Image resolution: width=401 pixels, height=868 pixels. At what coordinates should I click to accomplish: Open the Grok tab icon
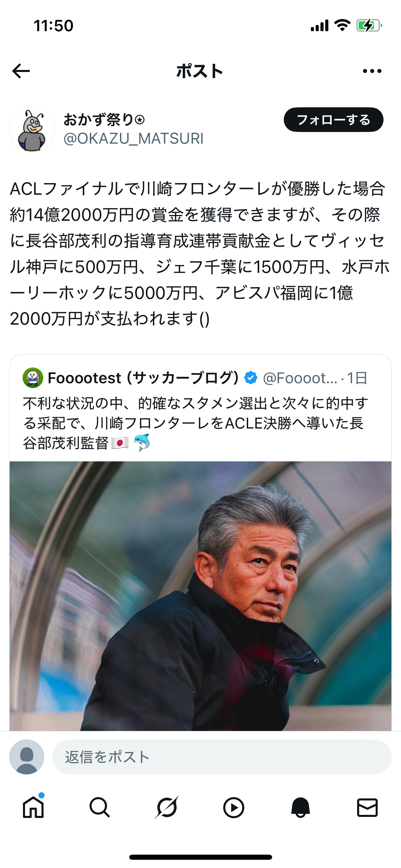click(167, 807)
